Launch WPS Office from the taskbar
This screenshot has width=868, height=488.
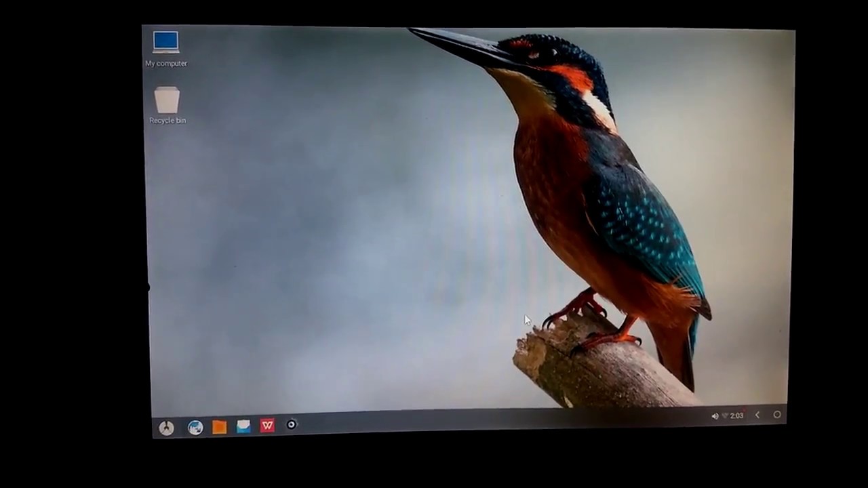pos(267,425)
